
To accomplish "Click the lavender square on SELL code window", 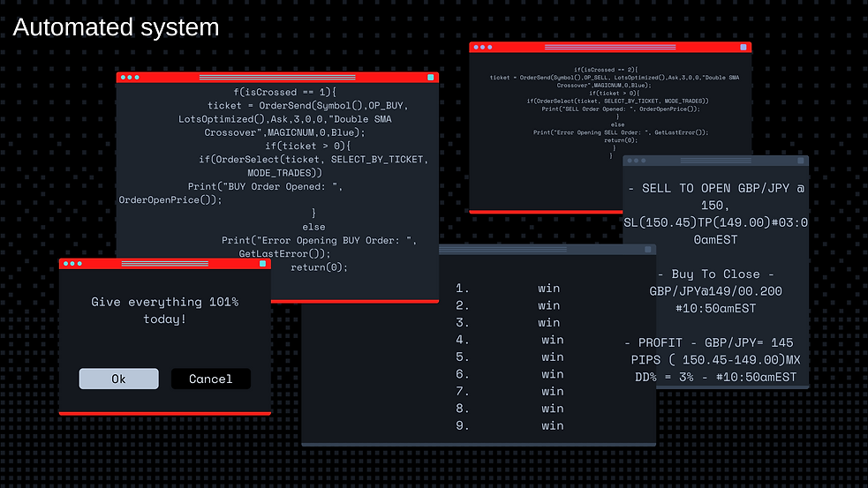I will (x=743, y=48).
